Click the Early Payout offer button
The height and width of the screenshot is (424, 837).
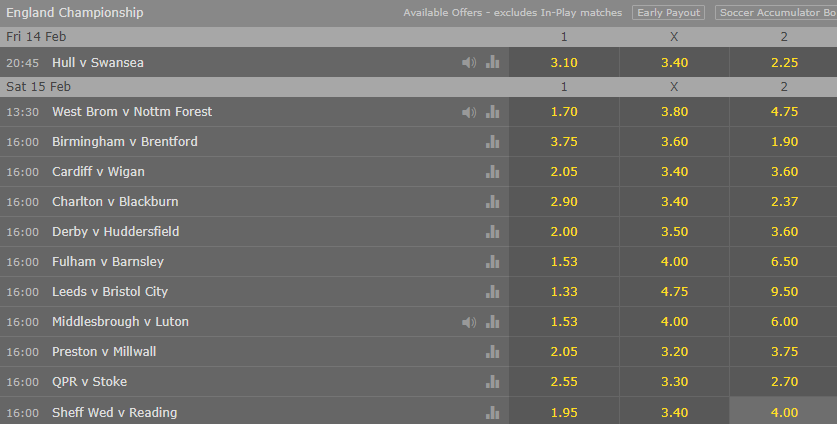668,12
